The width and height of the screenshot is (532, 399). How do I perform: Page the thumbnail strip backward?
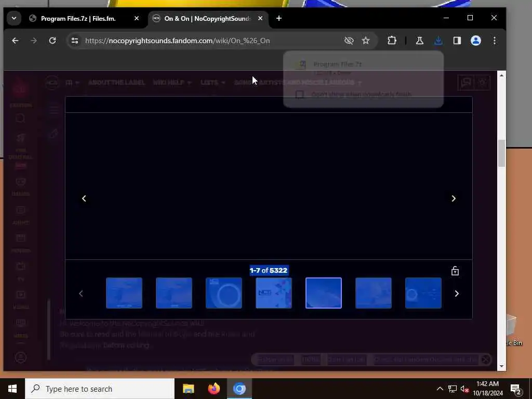point(81,294)
